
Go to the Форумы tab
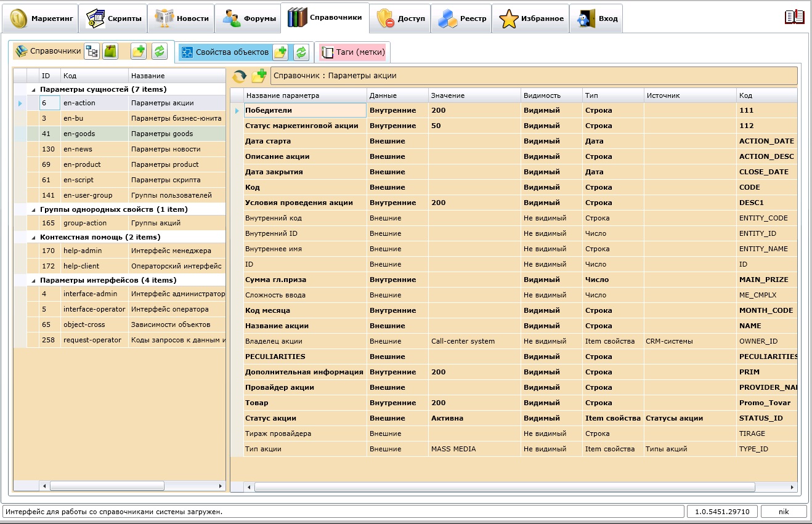[x=248, y=18]
